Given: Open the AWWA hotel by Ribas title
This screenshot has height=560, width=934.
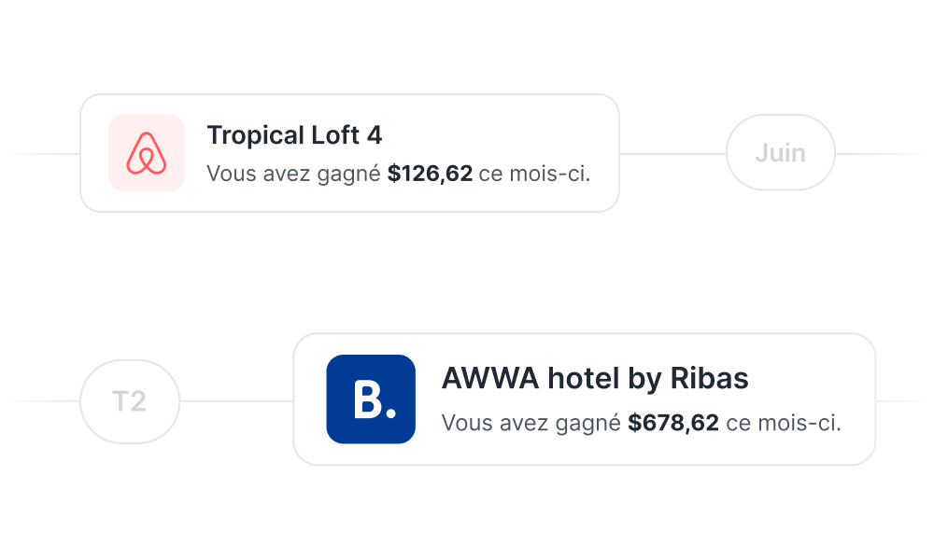Looking at the screenshot, I should [x=595, y=378].
